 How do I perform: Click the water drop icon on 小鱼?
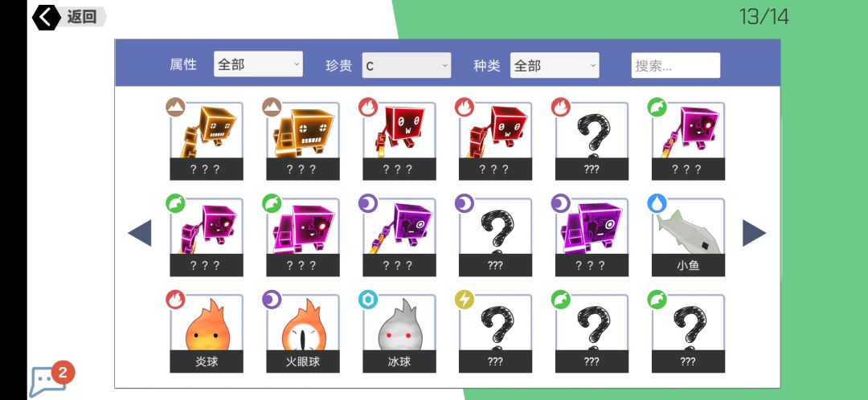pos(657,203)
